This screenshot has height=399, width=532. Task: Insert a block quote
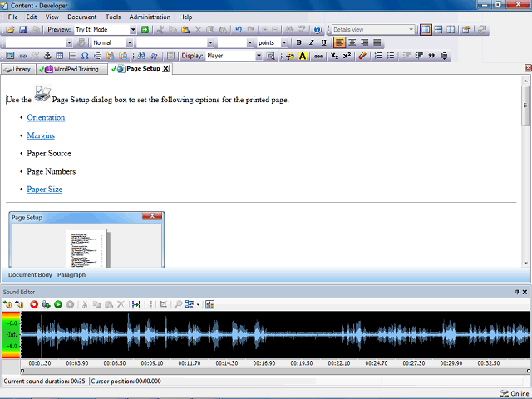[x=431, y=56]
